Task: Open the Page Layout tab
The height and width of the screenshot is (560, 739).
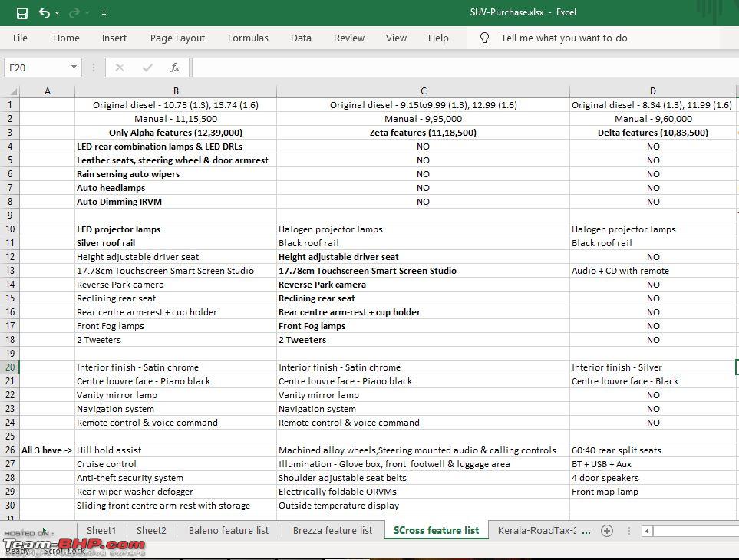Action: 177,38
